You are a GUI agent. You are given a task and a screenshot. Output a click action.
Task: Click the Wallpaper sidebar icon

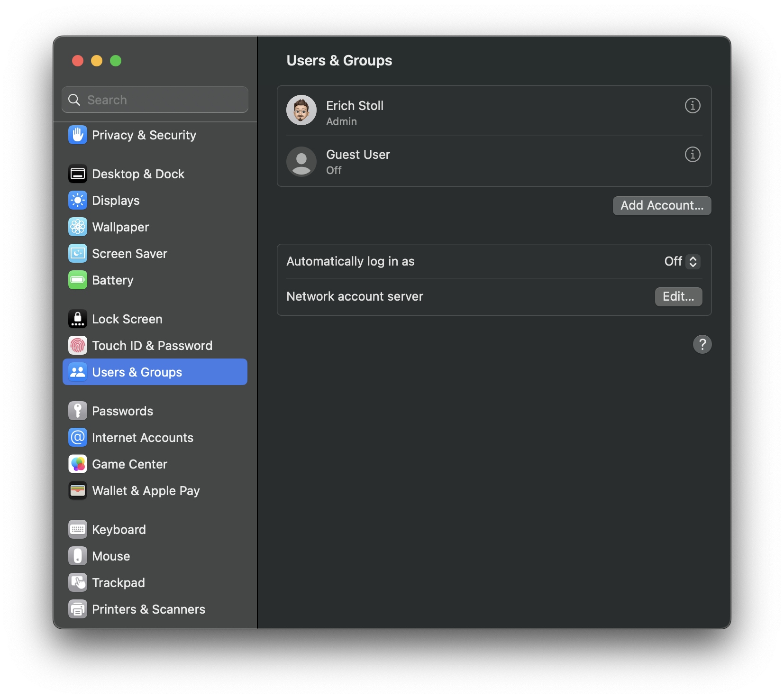[77, 227]
